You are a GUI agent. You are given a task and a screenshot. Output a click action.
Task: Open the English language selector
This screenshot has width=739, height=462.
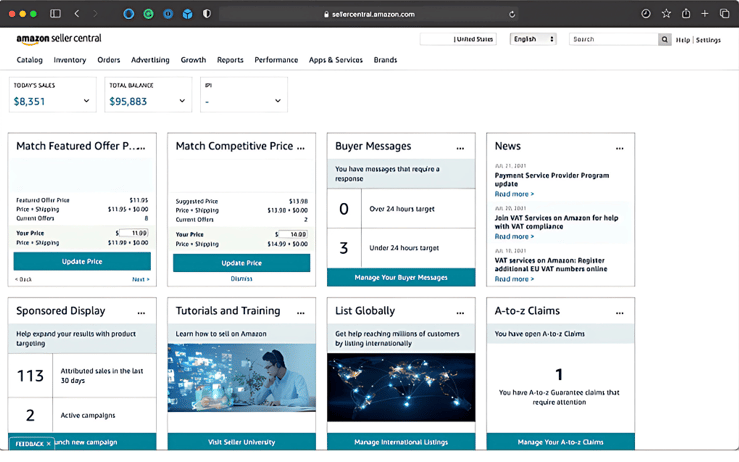pyautogui.click(x=533, y=39)
